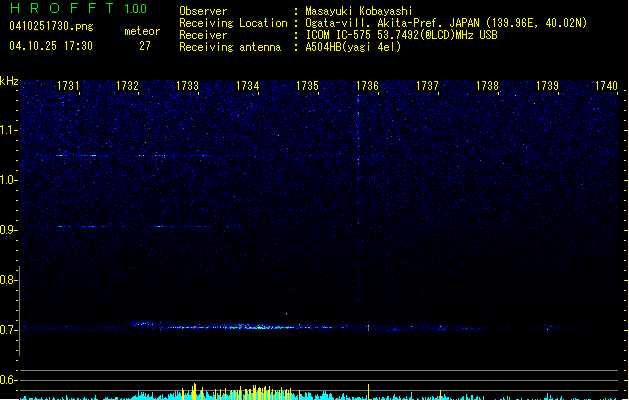Click time marker 1737
Screen dimensions: 629x400
[428, 86]
